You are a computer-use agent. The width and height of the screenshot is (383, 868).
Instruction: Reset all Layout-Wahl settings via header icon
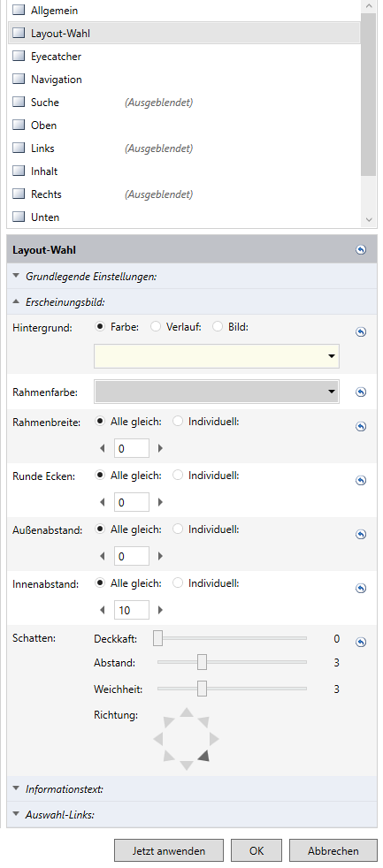tap(361, 250)
